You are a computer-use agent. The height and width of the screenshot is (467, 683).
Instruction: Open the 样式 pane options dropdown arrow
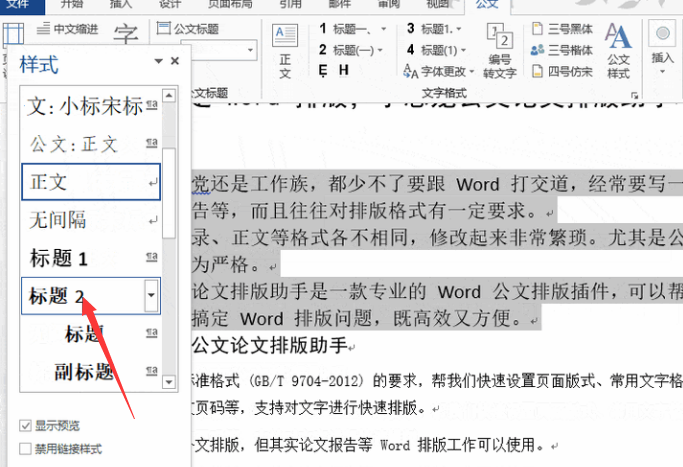pyautogui.click(x=158, y=62)
